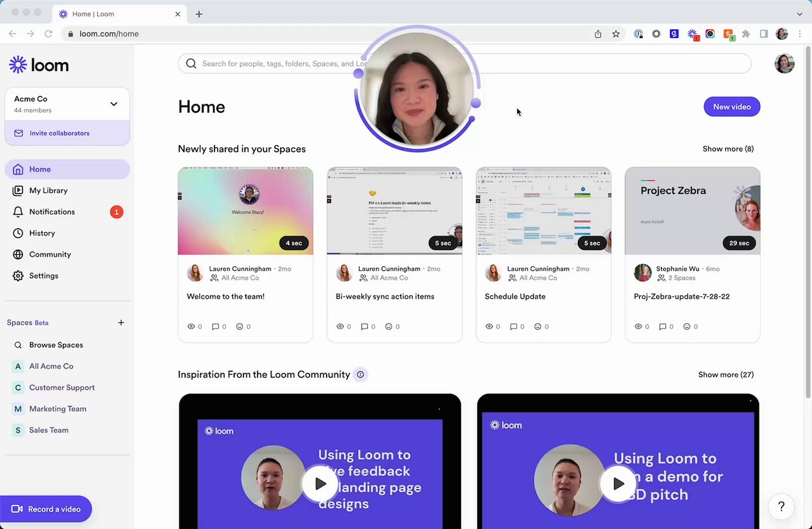Open Community section
Image resolution: width=812 pixels, height=529 pixels.
(x=50, y=254)
